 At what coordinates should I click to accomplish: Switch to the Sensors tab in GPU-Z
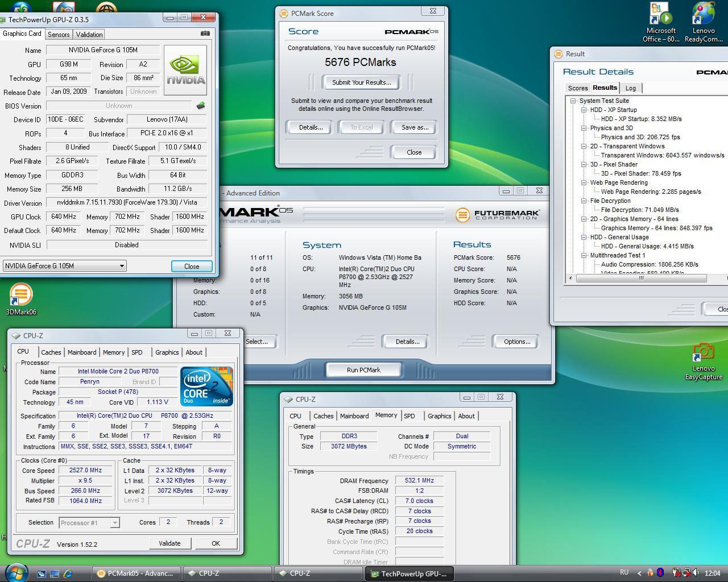click(x=59, y=35)
